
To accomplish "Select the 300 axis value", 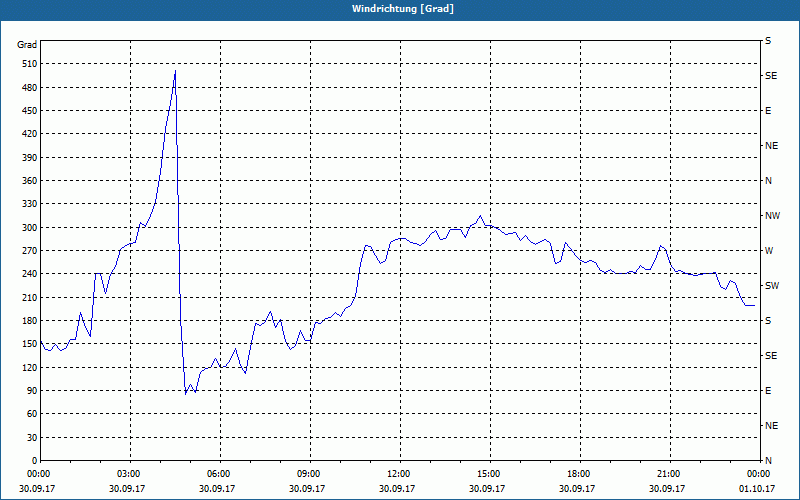I will click(x=29, y=228).
